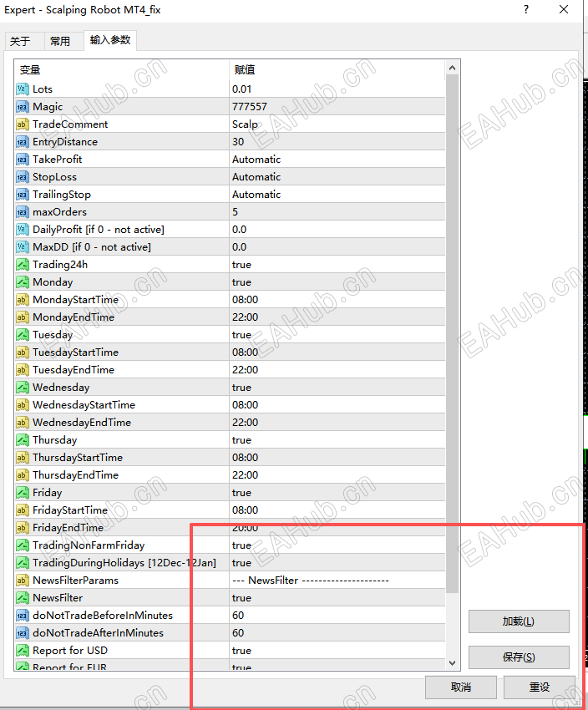The image size is (588, 710).
Task: Select the FridayStartTime variable name
Action: click(x=70, y=510)
